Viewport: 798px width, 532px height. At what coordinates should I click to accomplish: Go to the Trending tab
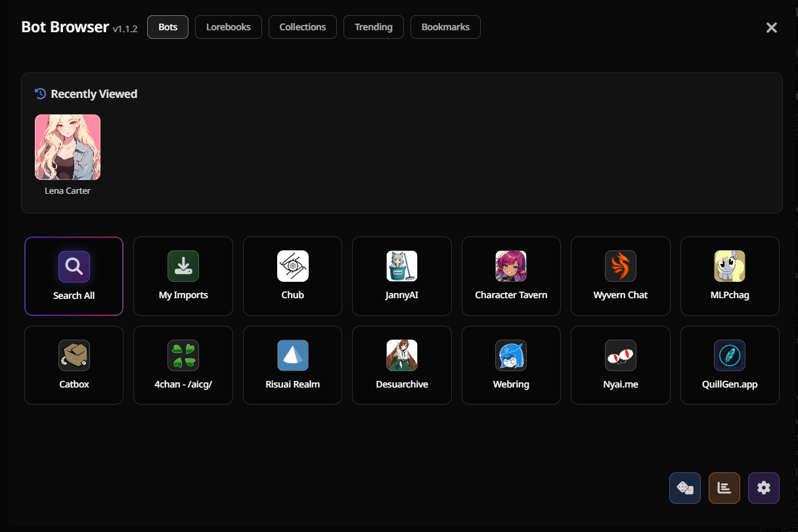pos(374,27)
